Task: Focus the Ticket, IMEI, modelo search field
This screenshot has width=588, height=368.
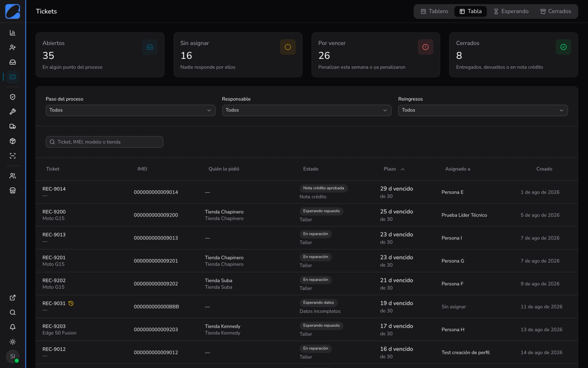Action: pos(104,142)
